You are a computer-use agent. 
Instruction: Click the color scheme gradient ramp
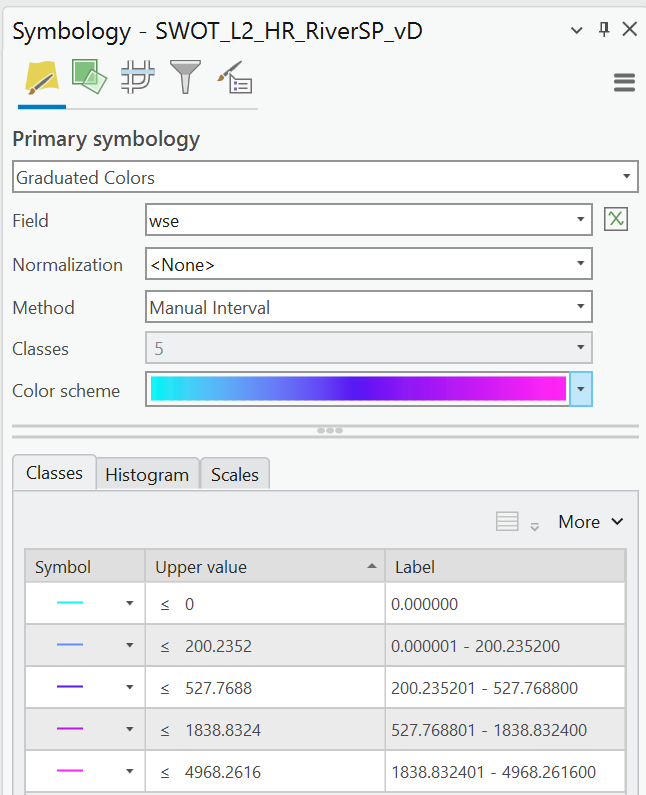point(358,389)
